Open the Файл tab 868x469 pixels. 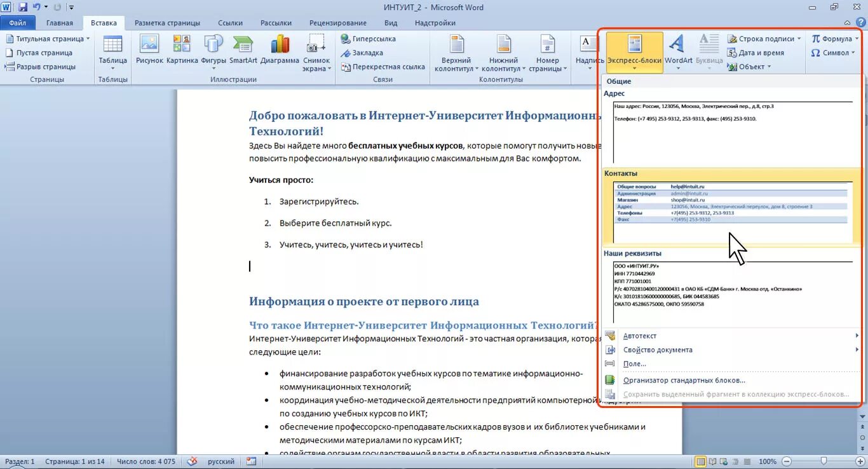tap(18, 23)
